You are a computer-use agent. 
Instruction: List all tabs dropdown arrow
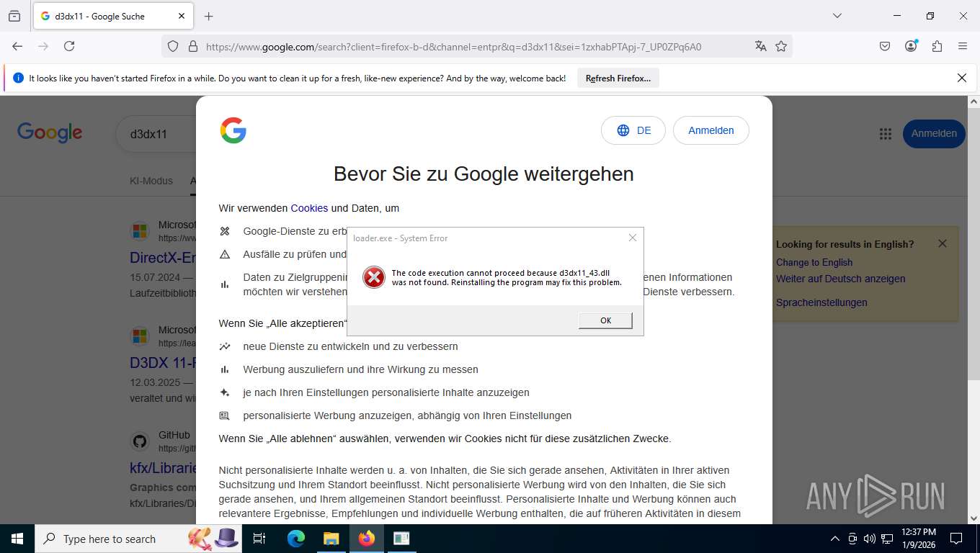[x=837, y=16]
